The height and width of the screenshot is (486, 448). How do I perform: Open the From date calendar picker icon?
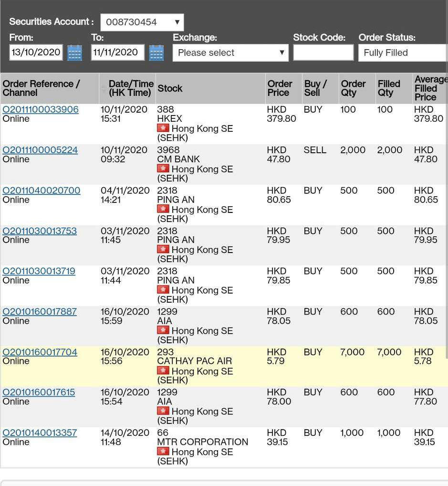click(x=74, y=53)
